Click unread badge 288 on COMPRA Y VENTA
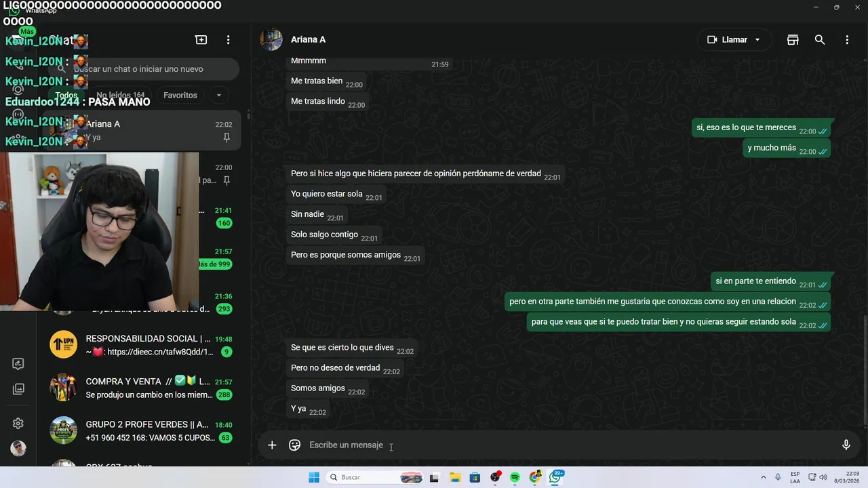 click(224, 395)
